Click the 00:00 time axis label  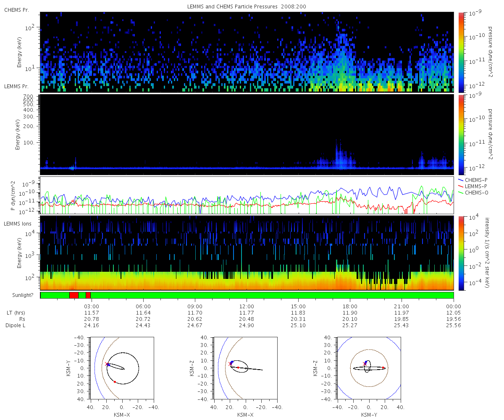pyautogui.click(x=454, y=307)
